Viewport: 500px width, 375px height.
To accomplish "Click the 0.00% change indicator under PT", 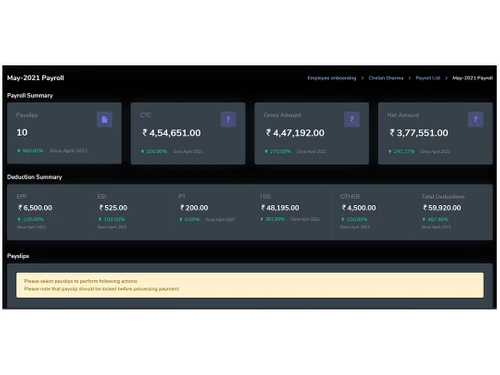I will tap(190, 219).
